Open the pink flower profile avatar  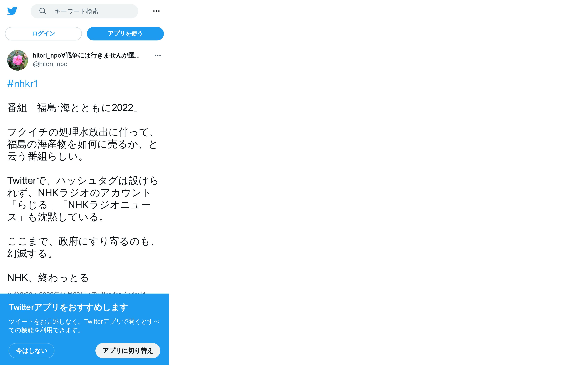point(17,60)
